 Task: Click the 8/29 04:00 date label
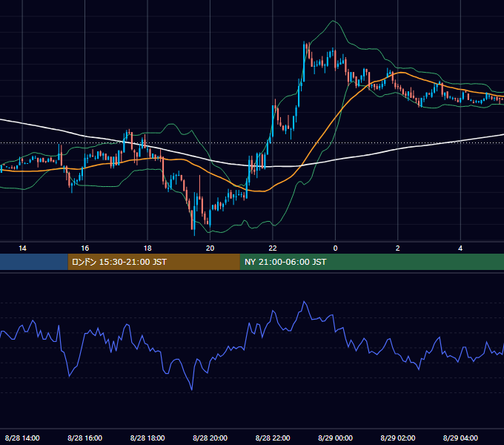point(460,438)
